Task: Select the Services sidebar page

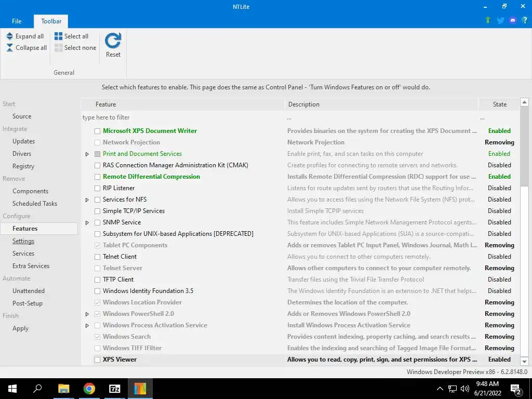Action: (23, 254)
